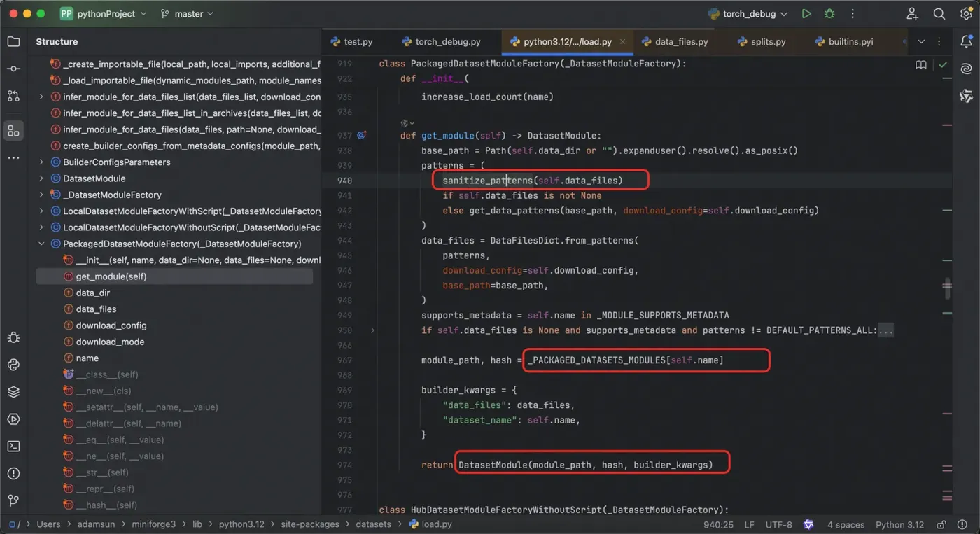Place cursor in sanitize_patterns on line 940
This screenshot has width=980, height=534.
[487, 181]
